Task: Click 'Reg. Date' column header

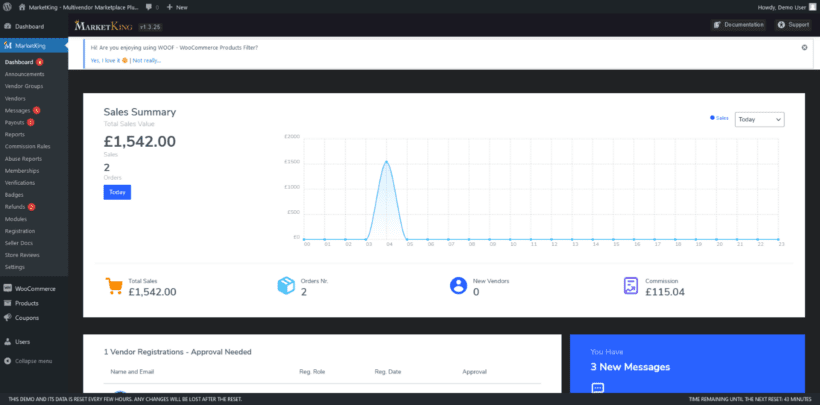Action: pos(387,372)
